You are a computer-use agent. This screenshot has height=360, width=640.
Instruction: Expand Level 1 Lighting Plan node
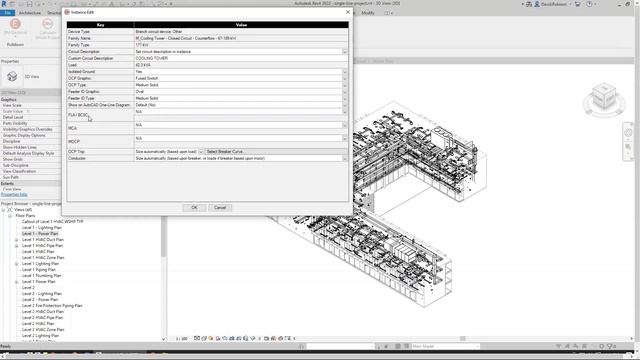(x=16, y=264)
